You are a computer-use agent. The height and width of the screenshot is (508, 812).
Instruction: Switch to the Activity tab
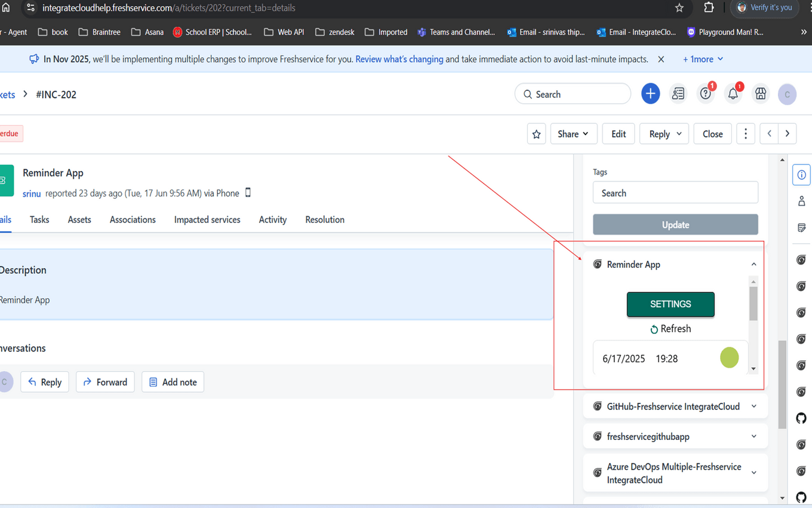pyautogui.click(x=273, y=219)
